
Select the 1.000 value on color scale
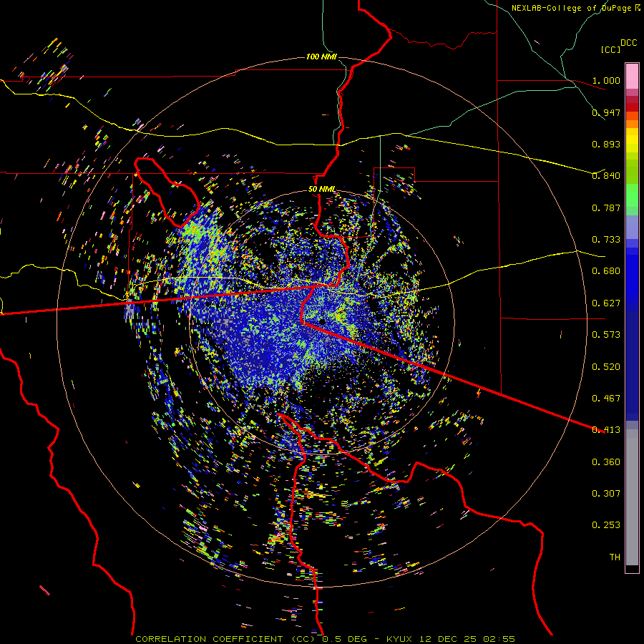(606, 80)
